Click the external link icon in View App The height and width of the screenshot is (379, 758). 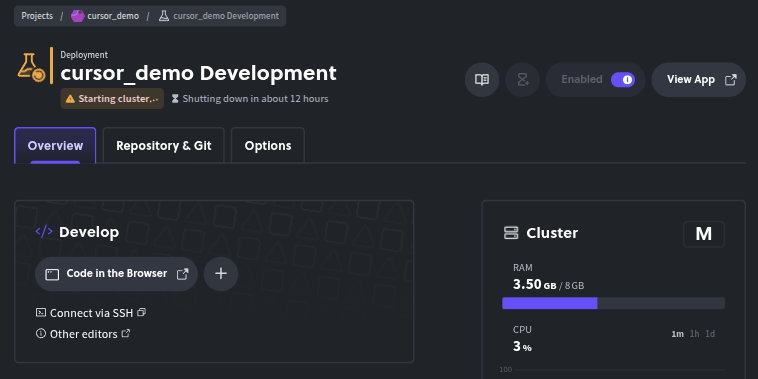point(731,80)
